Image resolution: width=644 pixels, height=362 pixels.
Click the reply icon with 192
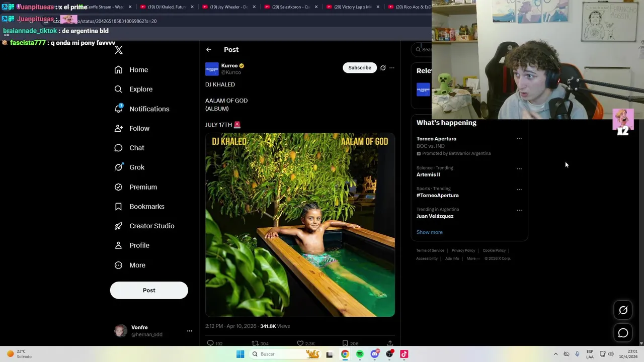(x=210, y=343)
